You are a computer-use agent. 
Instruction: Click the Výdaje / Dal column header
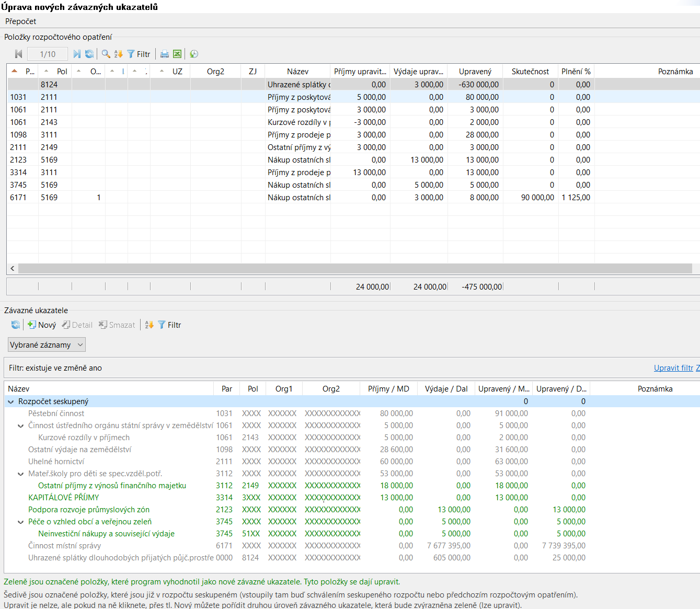pos(446,388)
